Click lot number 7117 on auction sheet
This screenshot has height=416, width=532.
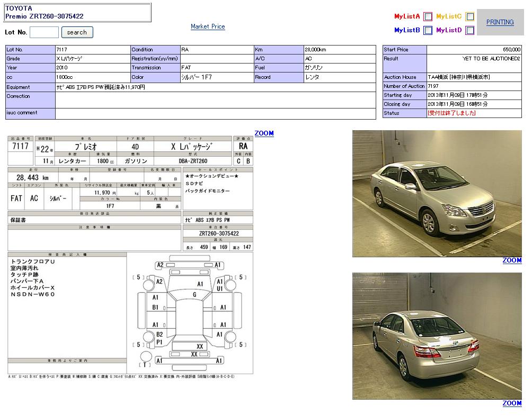[21, 146]
